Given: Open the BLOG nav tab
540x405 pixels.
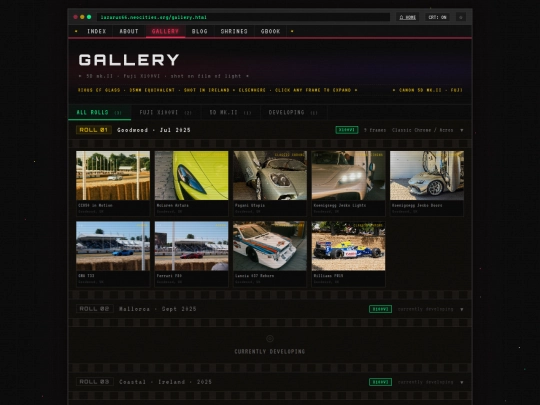Looking at the screenshot, I should tap(200, 31).
